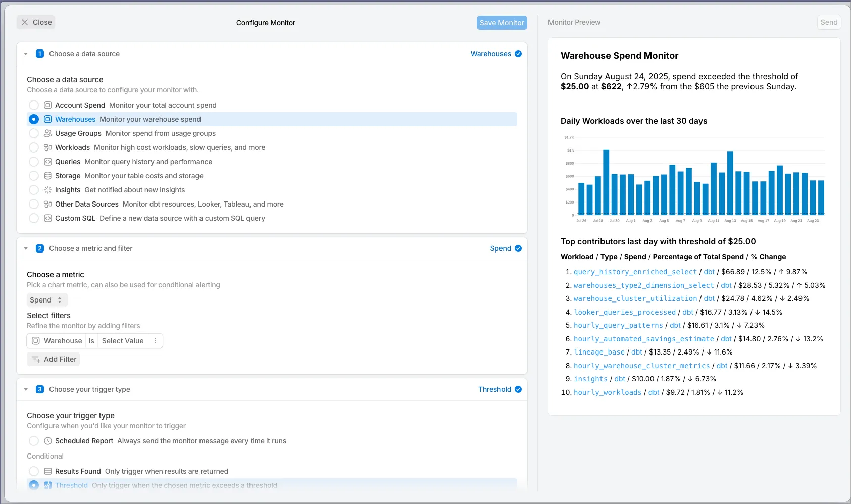
Task: Click the Scheduled Report clock icon
Action: (48, 441)
